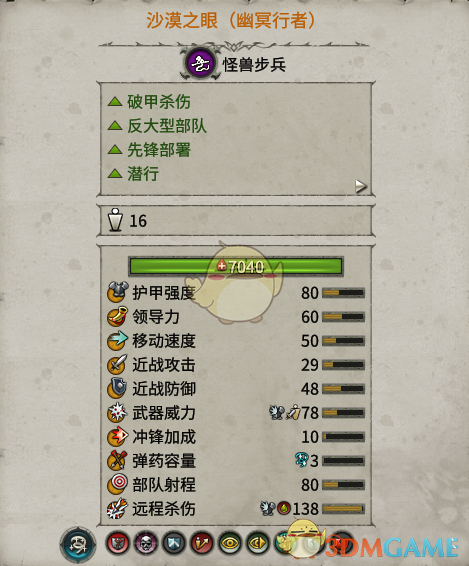Screen dimensions: 469x566
Task: Select the large teal spell ability icon
Action: coord(78,544)
